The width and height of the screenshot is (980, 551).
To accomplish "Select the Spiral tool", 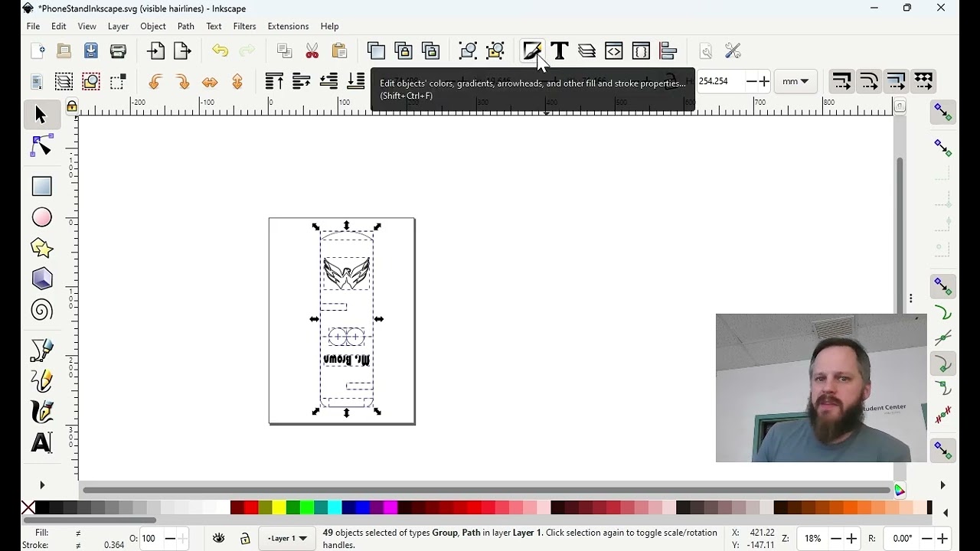I will 41,310.
